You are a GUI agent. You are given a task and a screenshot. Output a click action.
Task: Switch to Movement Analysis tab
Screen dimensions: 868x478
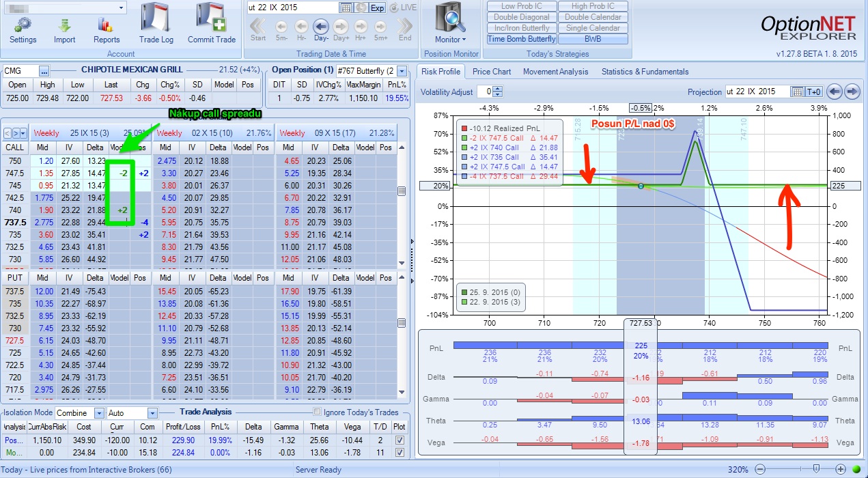coord(555,71)
